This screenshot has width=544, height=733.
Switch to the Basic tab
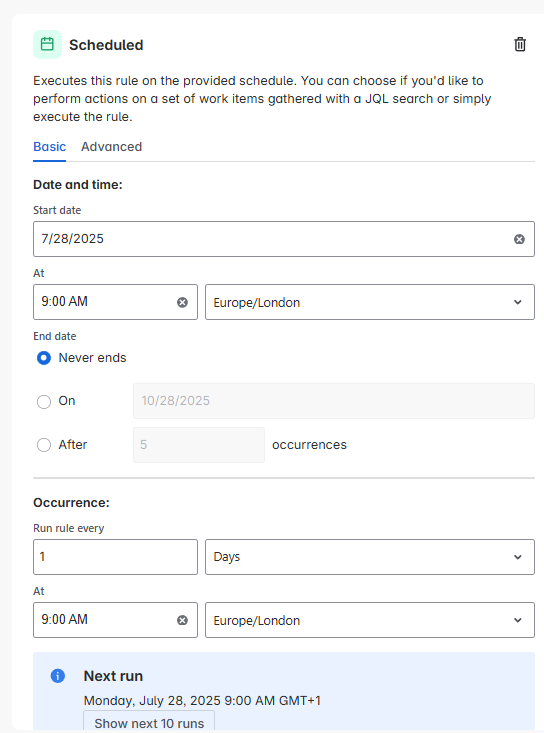50,147
